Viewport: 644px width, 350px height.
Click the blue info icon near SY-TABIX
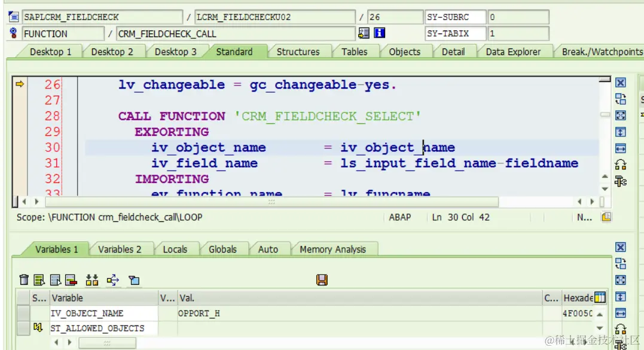[x=380, y=33]
